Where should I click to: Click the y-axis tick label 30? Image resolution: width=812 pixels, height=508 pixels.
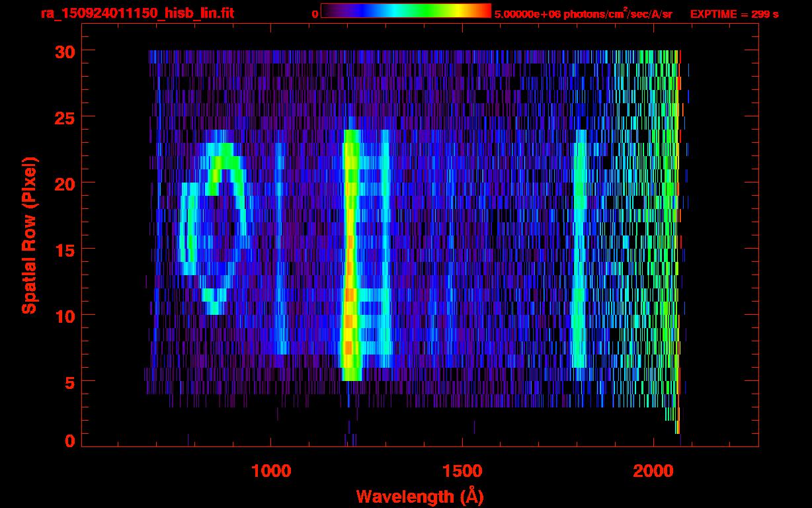(63, 51)
